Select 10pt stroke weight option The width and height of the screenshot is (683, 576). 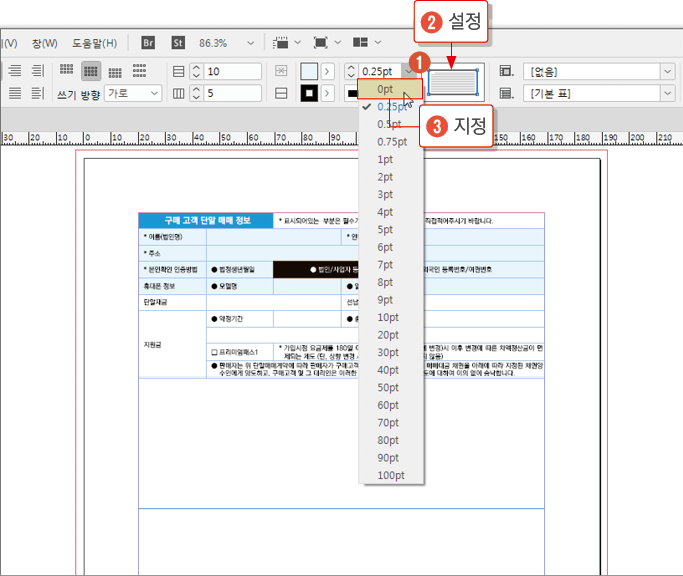(x=391, y=317)
